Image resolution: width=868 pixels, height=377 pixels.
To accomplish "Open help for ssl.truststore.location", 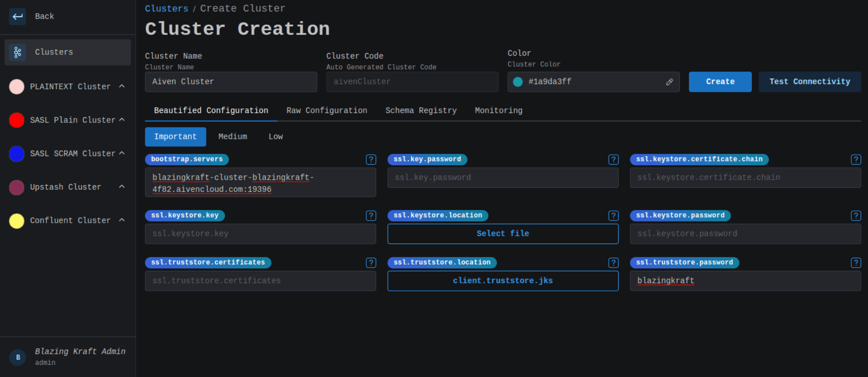I will point(613,263).
